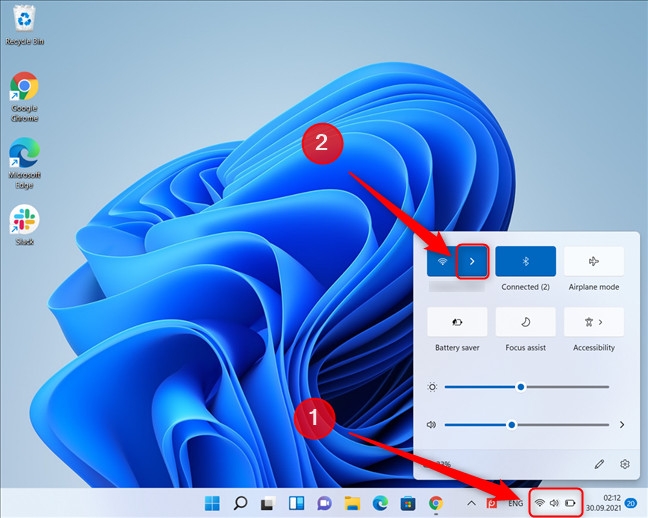The image size is (648, 518).
Task: Click the "Connected (2)" Bluetooth label
Action: point(526,287)
